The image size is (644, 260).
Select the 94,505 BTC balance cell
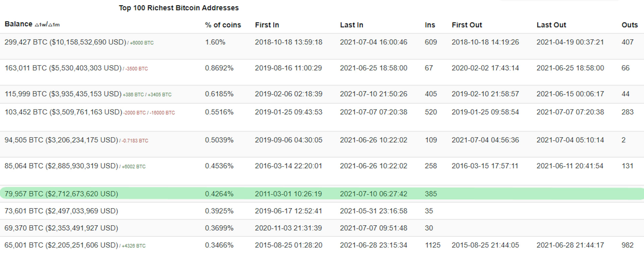point(61,140)
